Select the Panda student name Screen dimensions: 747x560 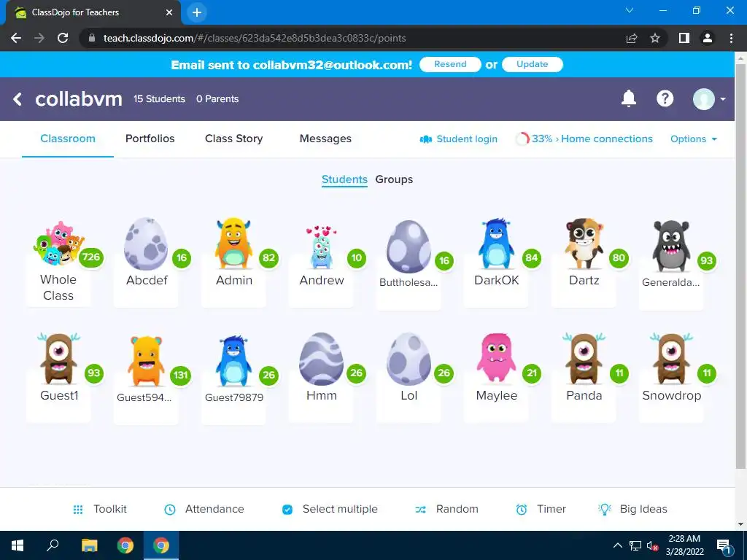pyautogui.click(x=584, y=395)
